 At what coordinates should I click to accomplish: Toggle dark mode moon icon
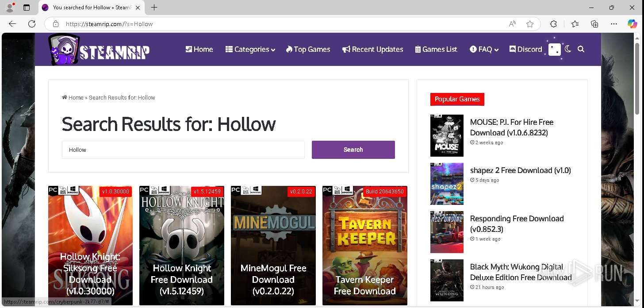click(x=568, y=49)
